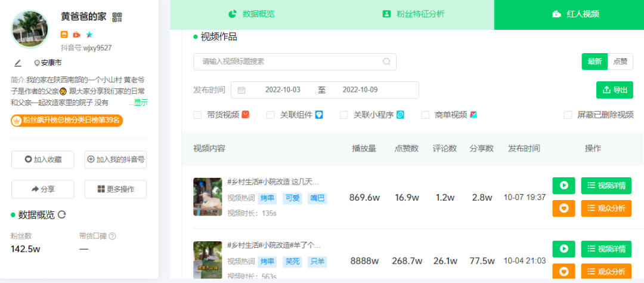Click the magnifier icon in the video search box
This screenshot has width=644, height=283.
pyautogui.click(x=387, y=61)
